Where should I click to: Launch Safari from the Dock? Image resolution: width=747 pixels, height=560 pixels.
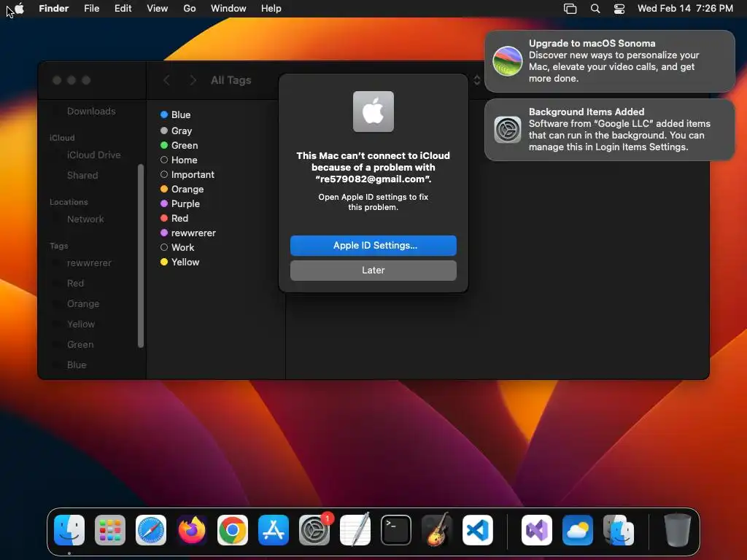pos(151,530)
